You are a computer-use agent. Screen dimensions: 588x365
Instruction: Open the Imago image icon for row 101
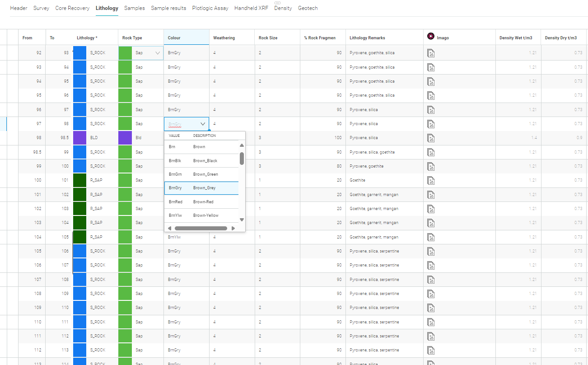[431, 195]
